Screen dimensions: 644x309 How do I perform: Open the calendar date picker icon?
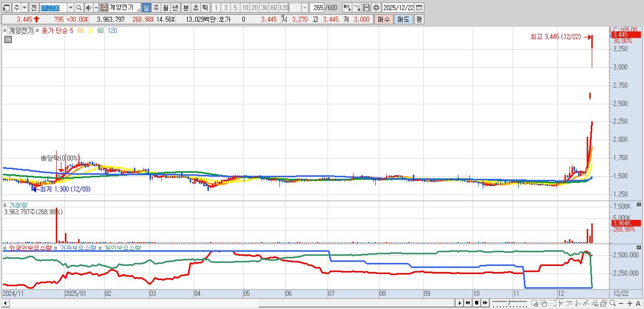420,8
